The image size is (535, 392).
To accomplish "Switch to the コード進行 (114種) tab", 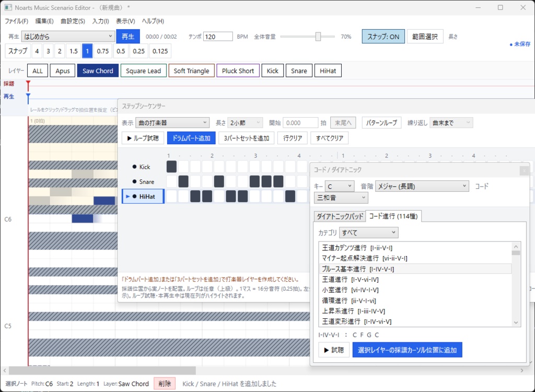I will pos(393,216).
